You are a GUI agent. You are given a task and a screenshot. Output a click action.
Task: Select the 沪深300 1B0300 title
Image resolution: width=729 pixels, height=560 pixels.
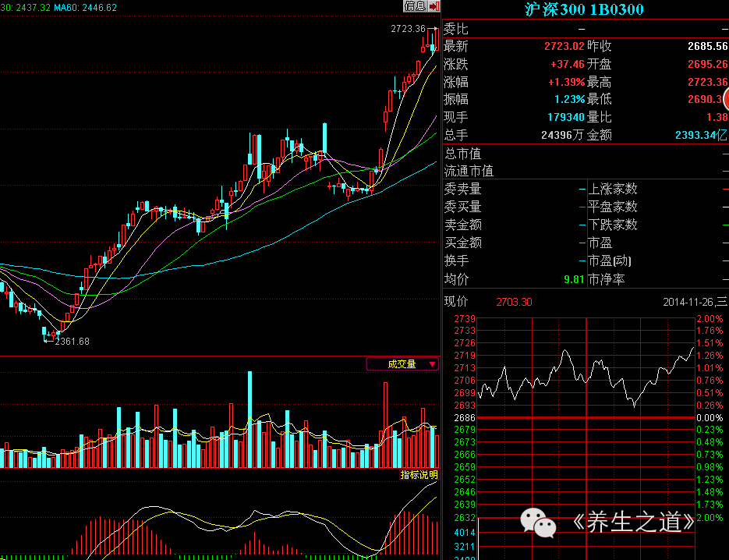coord(585,9)
